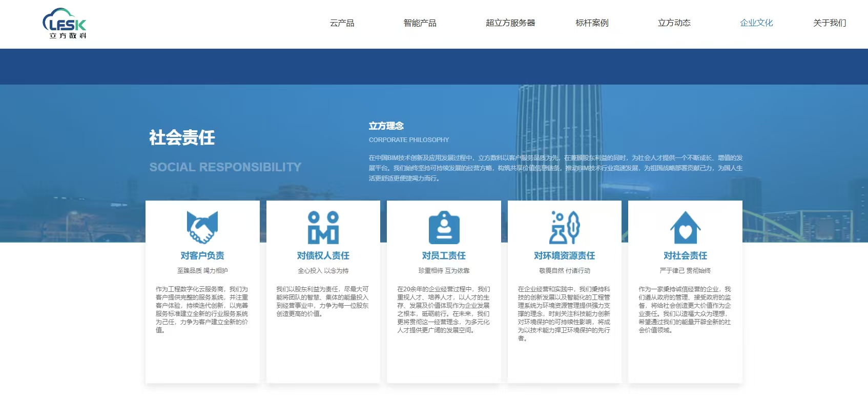Click the handshake icon for 对客户负责
The width and height of the screenshot is (868, 399).
202,227
